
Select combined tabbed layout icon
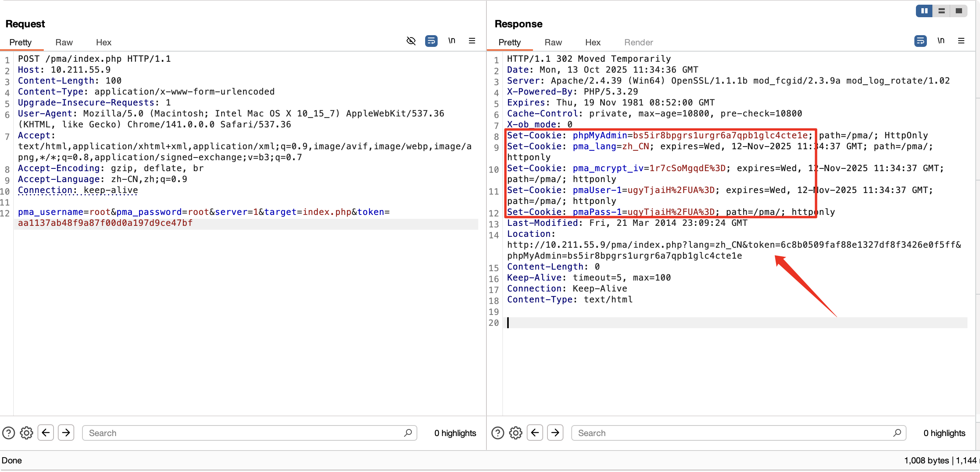coord(959,11)
